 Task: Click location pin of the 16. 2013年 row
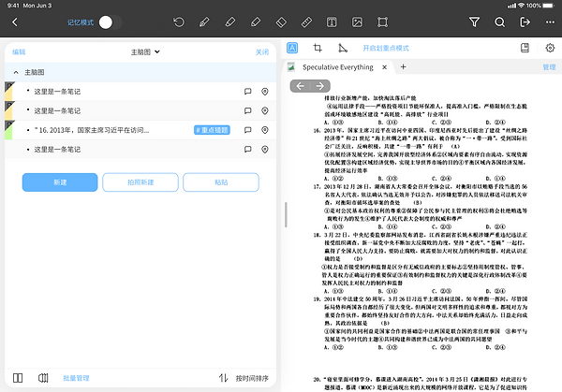coord(265,130)
